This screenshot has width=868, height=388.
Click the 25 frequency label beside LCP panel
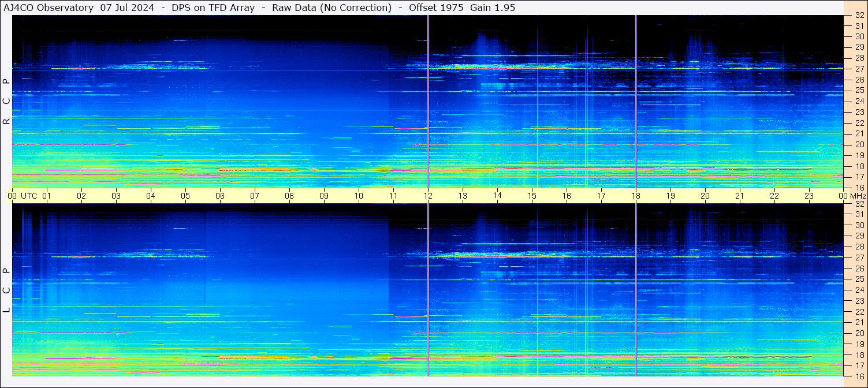[859, 279]
